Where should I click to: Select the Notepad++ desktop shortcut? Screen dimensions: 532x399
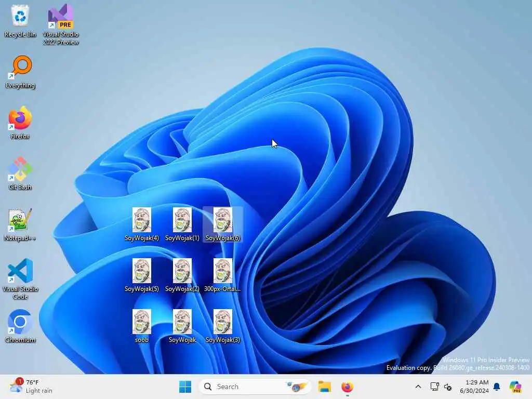pyautogui.click(x=20, y=224)
